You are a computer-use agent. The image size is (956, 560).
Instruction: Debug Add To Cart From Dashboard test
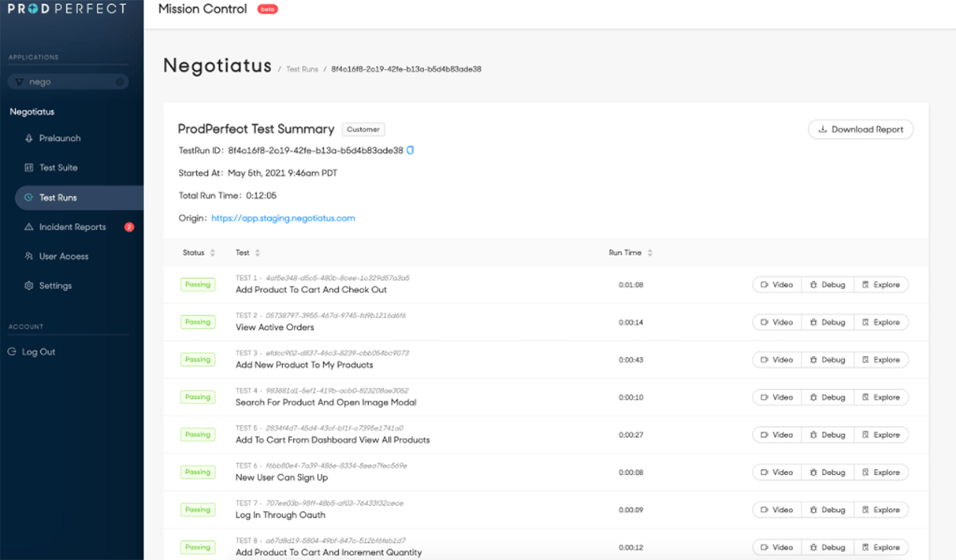(827, 435)
